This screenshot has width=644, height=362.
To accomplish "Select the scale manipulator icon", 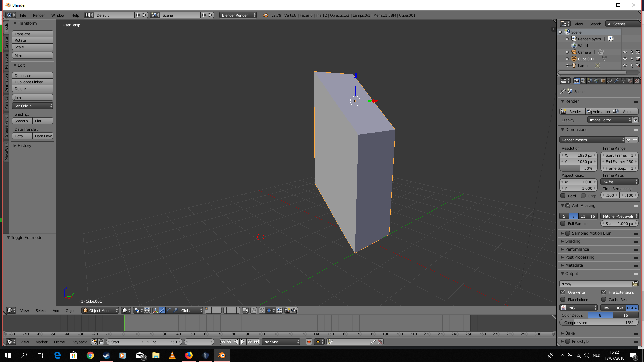I will click(175, 310).
